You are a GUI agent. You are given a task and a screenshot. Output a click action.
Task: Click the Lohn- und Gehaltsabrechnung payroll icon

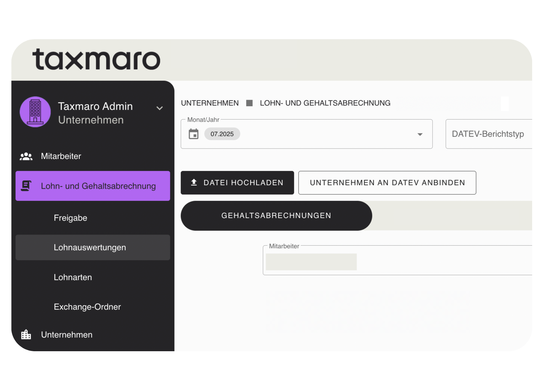[x=26, y=186]
